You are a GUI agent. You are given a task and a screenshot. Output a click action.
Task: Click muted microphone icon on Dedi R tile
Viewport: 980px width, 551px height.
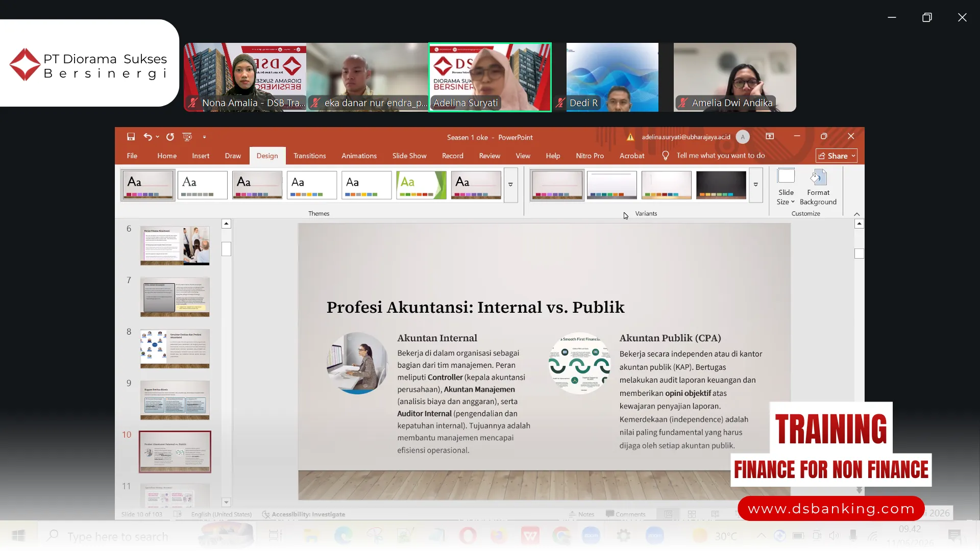tap(560, 103)
